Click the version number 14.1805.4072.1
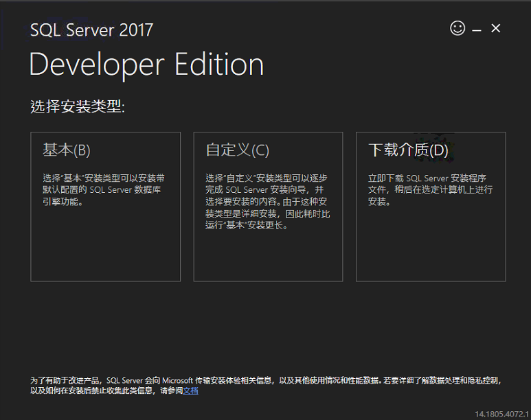Screen dimensions: 531x420 tap(501, 414)
